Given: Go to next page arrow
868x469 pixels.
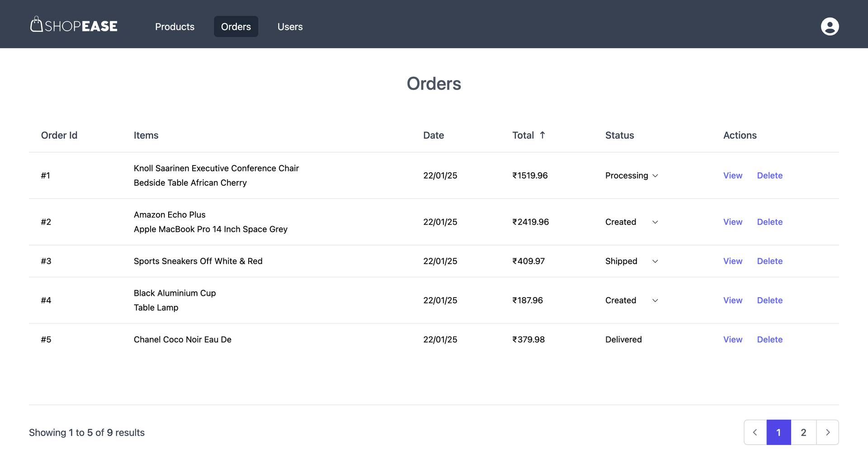Looking at the screenshot, I should pos(827,432).
